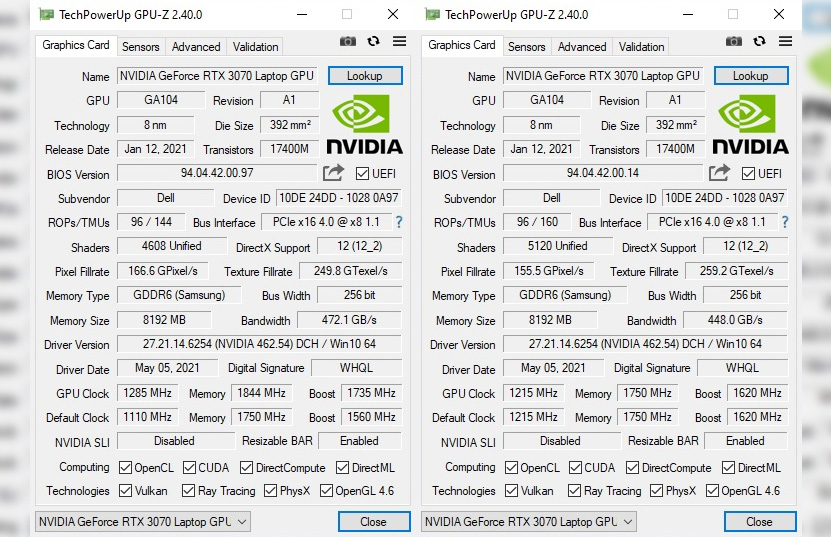Click GPU-Z app icon in right title bar
Image resolution: width=831 pixels, height=537 pixels.
[432, 14]
